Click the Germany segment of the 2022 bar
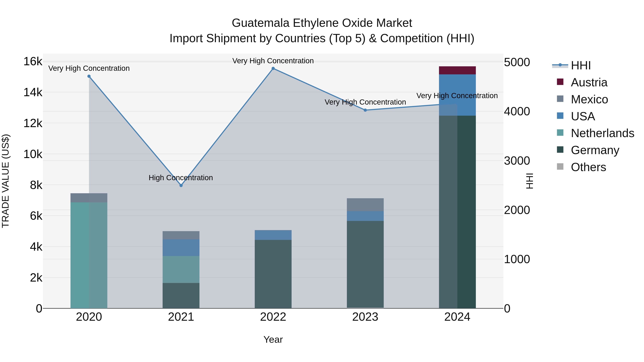This screenshot has height=362, width=644. tap(273, 274)
